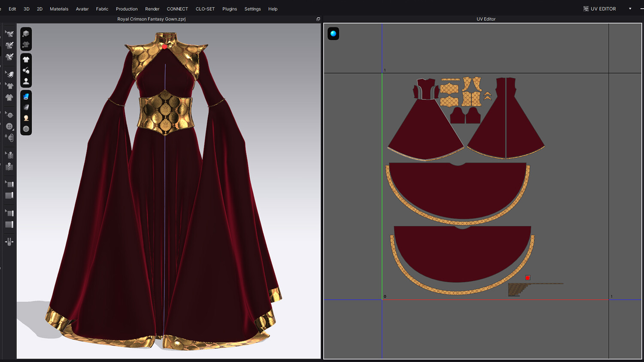Open the Render menu
Viewport: 644px width, 362px height.
(152, 9)
